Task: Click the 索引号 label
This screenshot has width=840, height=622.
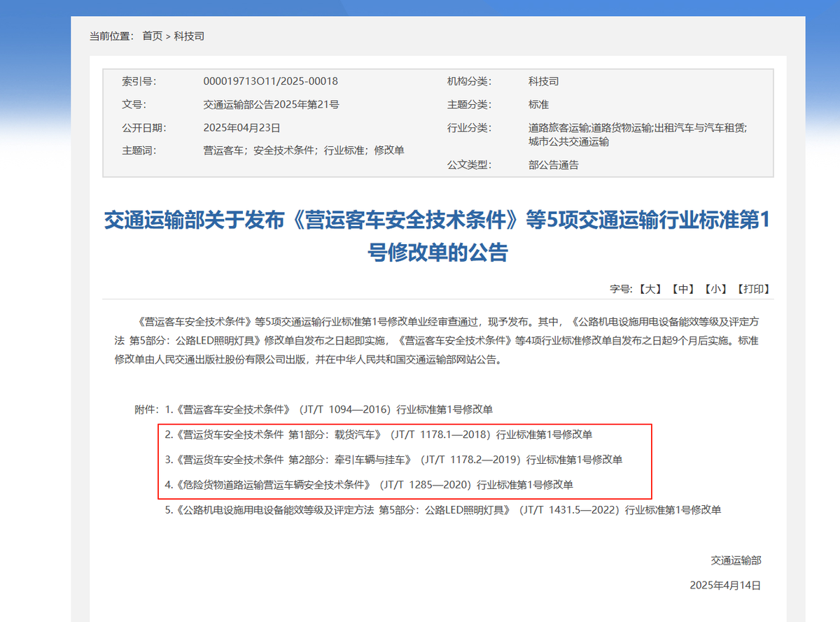Action: click(139, 81)
